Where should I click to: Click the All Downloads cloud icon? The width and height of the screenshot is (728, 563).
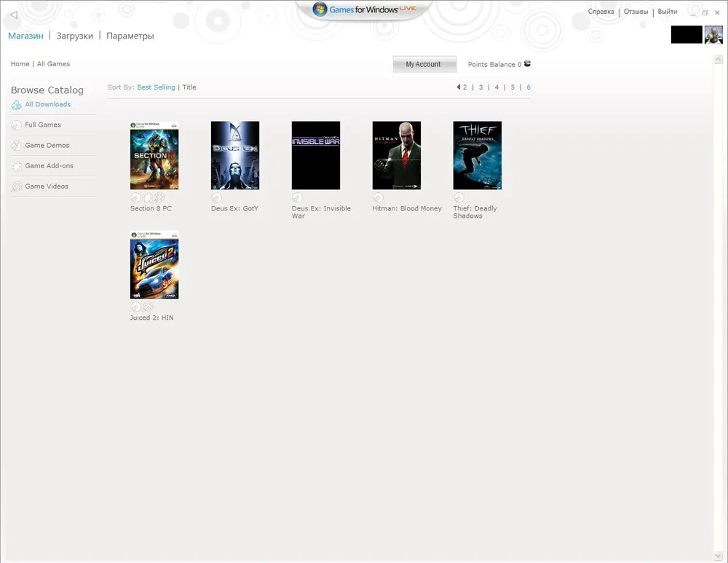point(16,105)
